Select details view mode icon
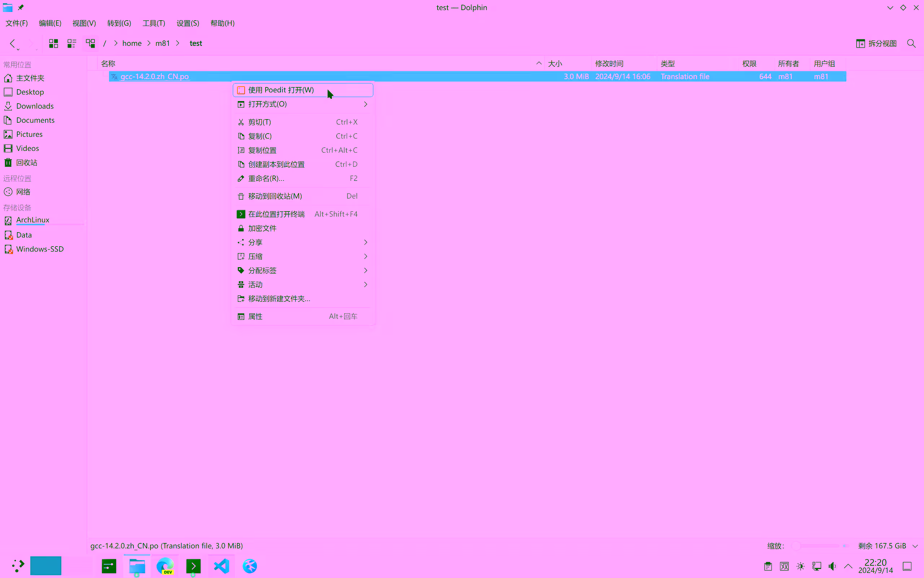The height and width of the screenshot is (578, 924). (x=90, y=43)
